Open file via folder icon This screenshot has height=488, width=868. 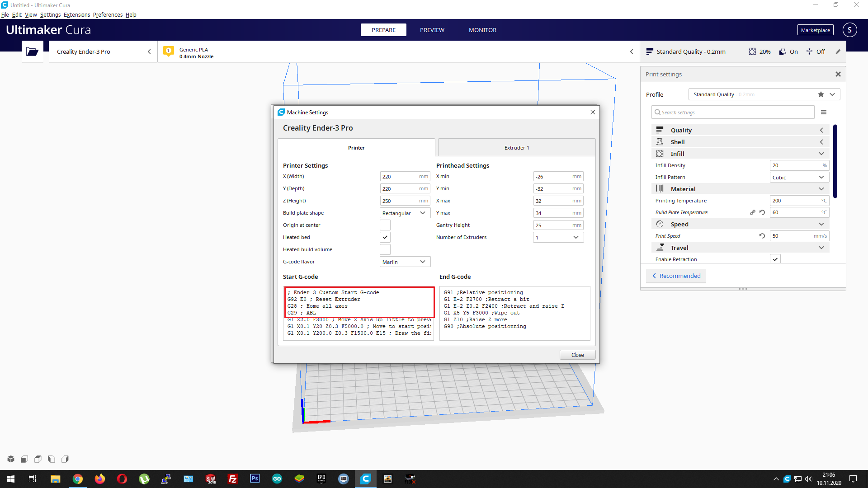(x=32, y=52)
